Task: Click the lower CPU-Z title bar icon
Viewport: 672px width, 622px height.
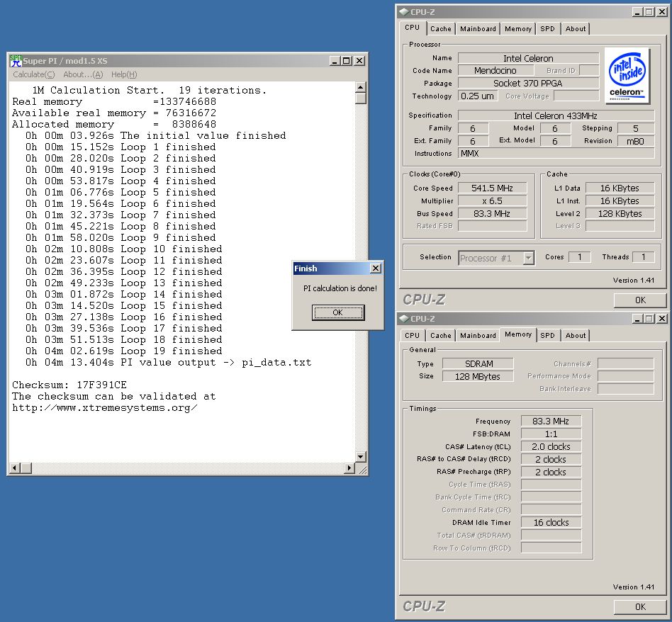Action: tap(404, 318)
